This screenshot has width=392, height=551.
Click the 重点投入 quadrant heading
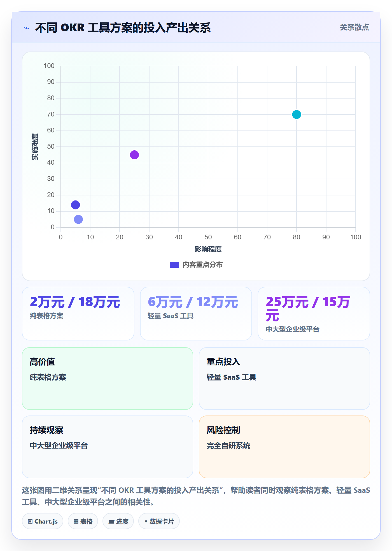tap(223, 362)
